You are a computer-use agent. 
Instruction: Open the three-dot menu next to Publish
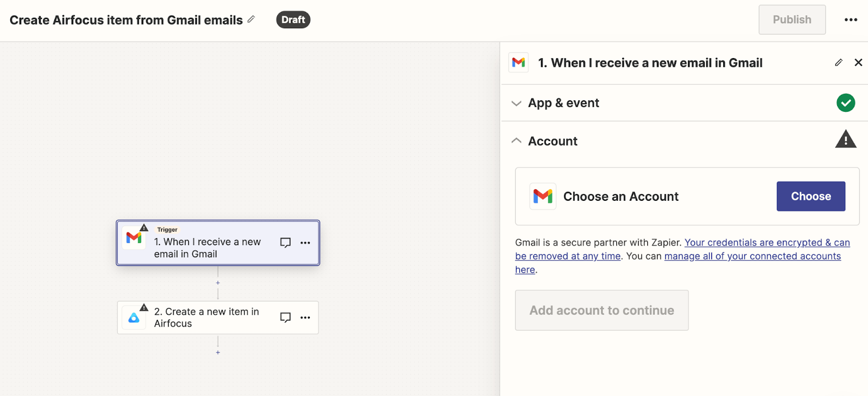[851, 20]
